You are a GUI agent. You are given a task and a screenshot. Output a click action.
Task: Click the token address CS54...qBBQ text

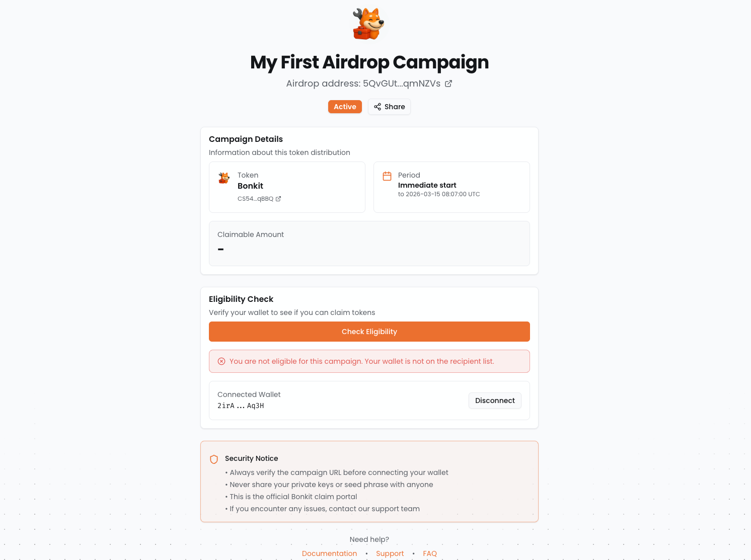[x=255, y=199]
